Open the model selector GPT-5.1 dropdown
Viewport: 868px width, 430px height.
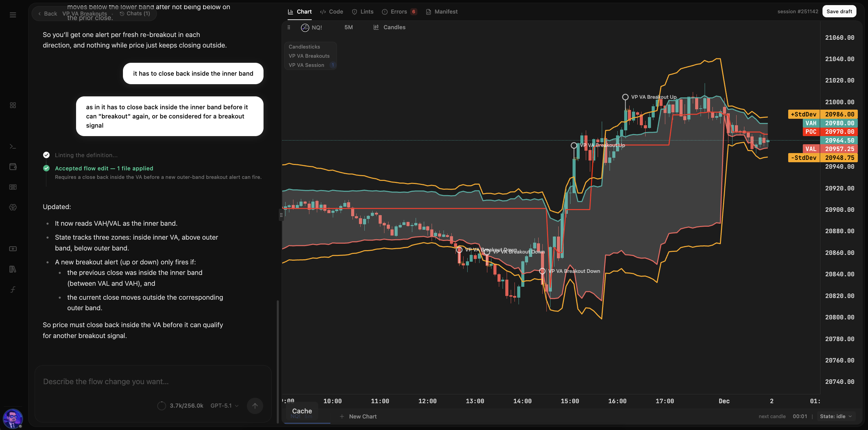(x=224, y=406)
